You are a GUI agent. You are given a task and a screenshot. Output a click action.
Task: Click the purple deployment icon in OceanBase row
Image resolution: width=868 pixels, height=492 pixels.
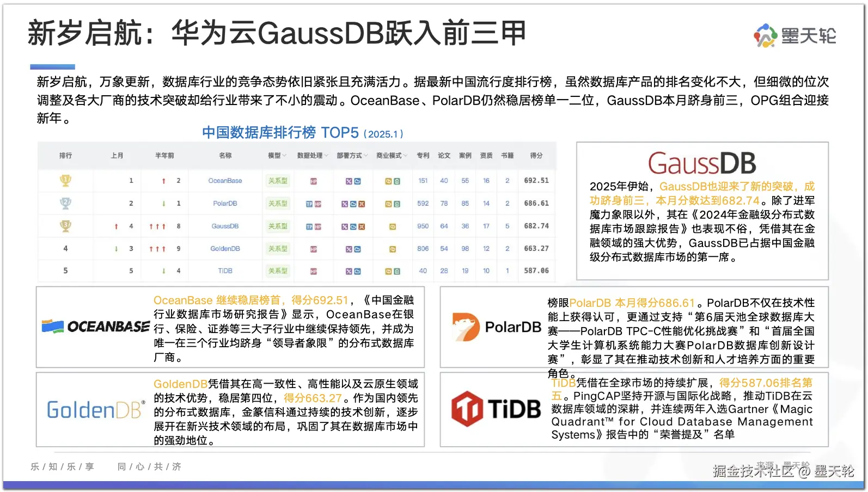(349, 181)
